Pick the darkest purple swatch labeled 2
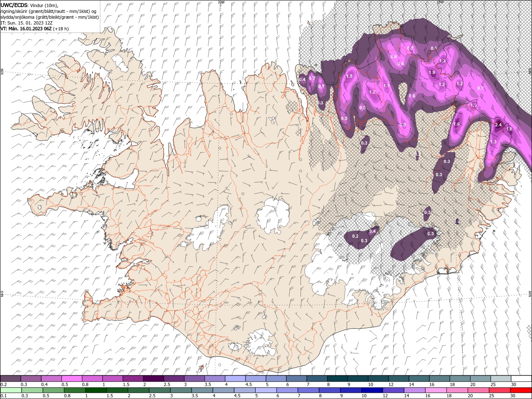The width and height of the screenshot is (532, 399). pyautogui.click(x=153, y=379)
